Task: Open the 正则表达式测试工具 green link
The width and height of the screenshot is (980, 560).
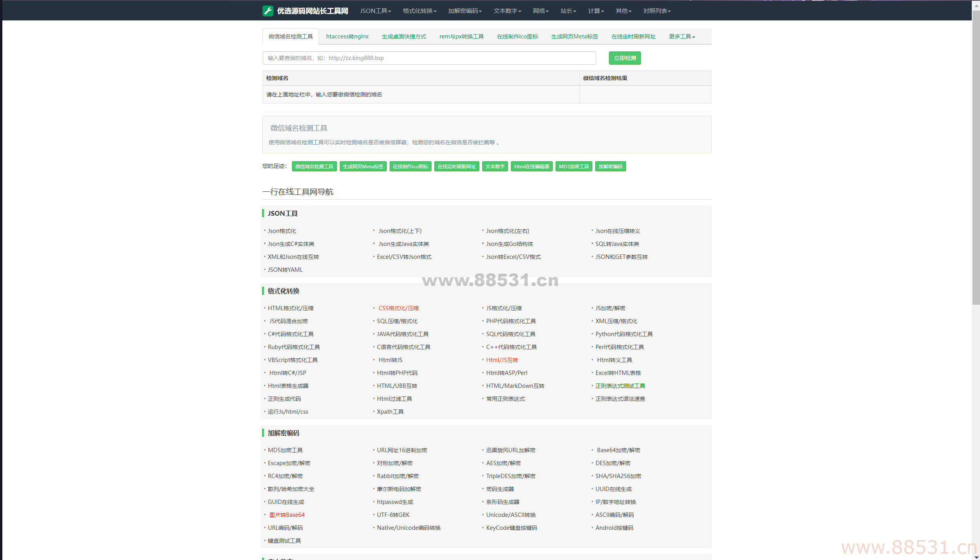Action: (620, 386)
